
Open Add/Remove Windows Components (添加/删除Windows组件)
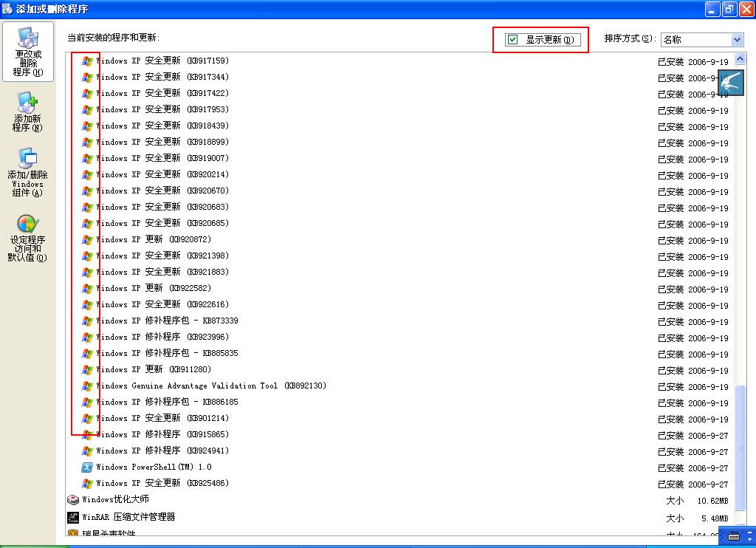tap(27, 173)
